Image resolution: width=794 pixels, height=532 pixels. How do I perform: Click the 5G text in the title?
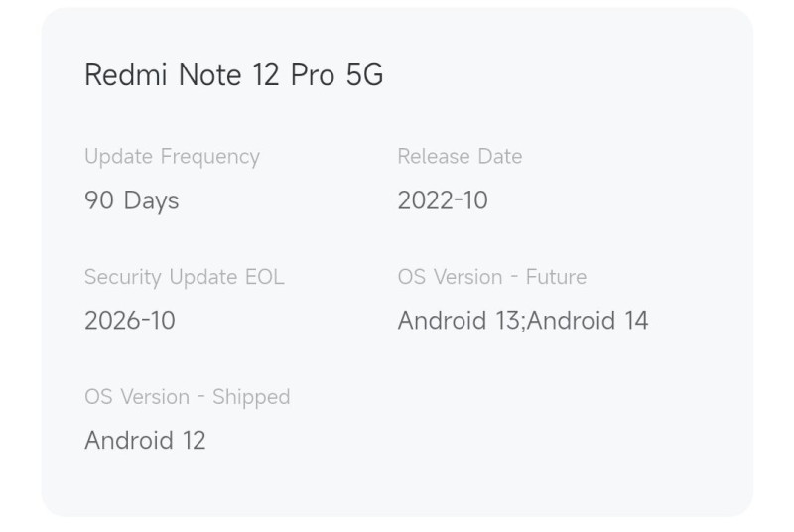point(364,75)
